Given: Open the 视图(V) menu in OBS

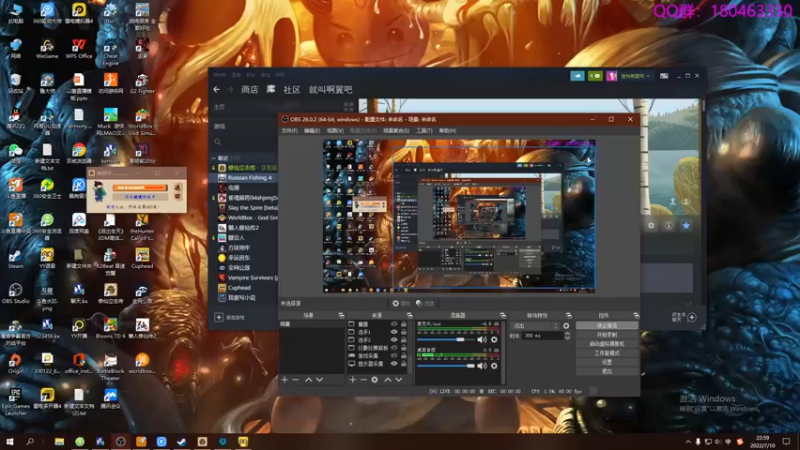Looking at the screenshot, I should tap(335, 131).
